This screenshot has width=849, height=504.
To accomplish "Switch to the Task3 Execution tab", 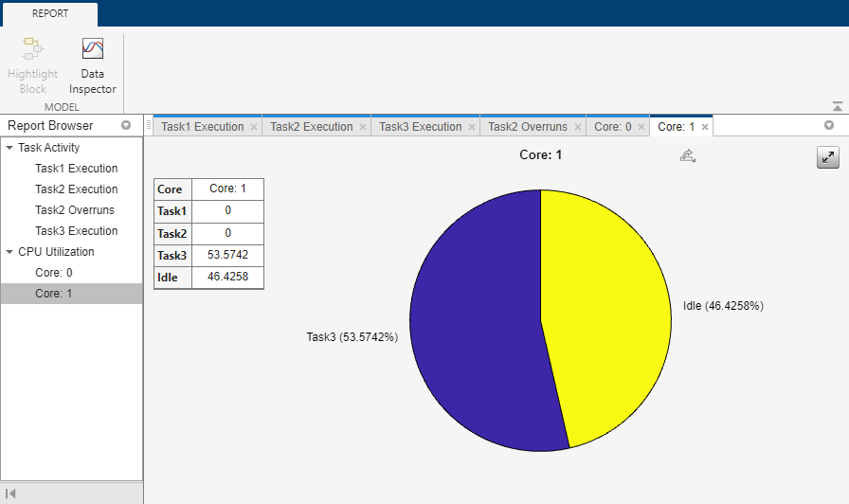I will (x=420, y=127).
